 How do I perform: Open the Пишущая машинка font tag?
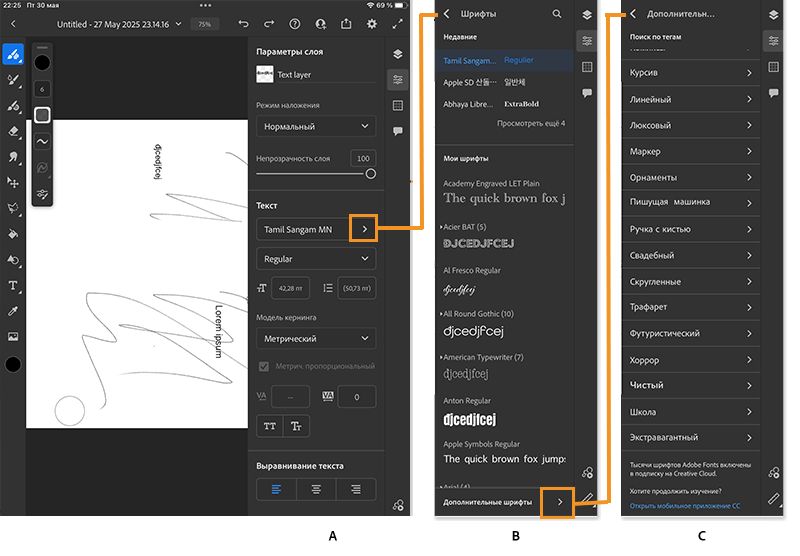point(690,203)
